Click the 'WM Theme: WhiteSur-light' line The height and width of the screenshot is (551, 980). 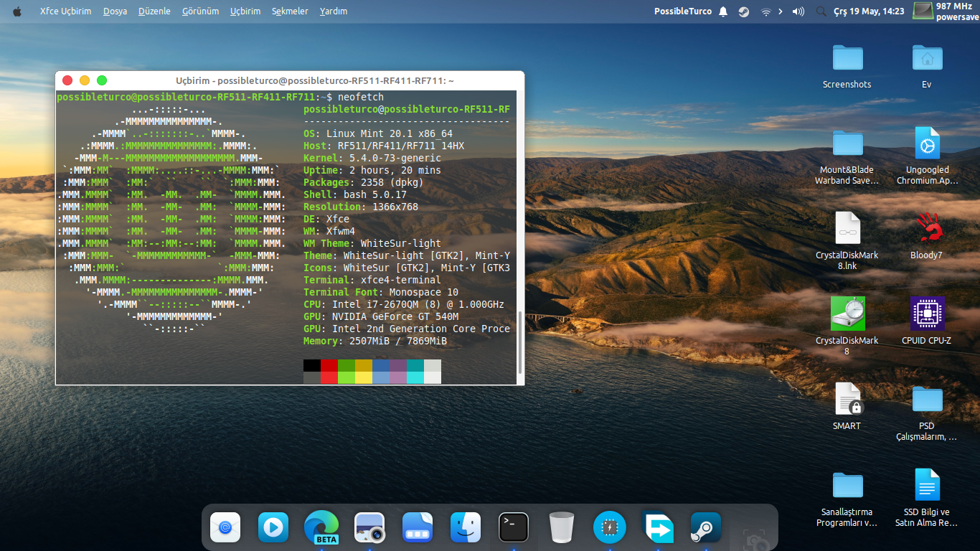pos(372,243)
